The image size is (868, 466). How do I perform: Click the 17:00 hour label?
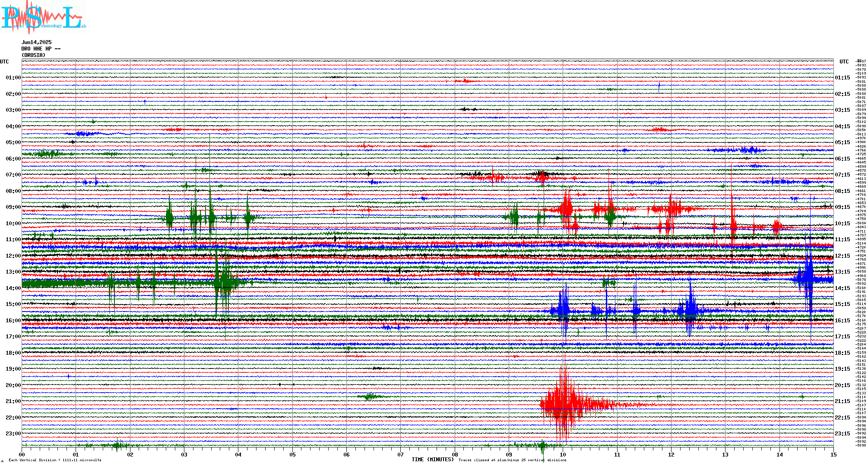coord(13,337)
